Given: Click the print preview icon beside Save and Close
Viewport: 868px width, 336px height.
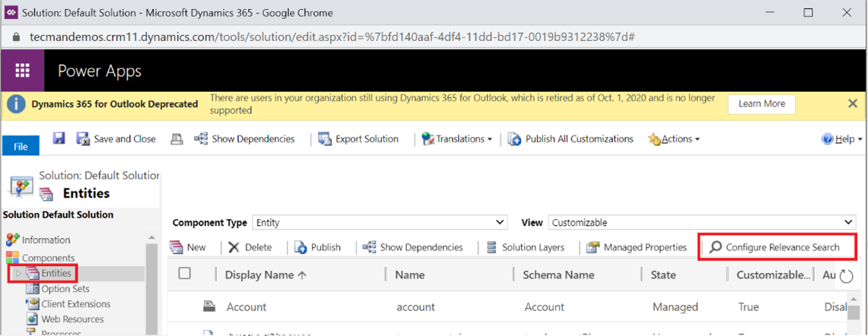Looking at the screenshot, I should pyautogui.click(x=176, y=139).
